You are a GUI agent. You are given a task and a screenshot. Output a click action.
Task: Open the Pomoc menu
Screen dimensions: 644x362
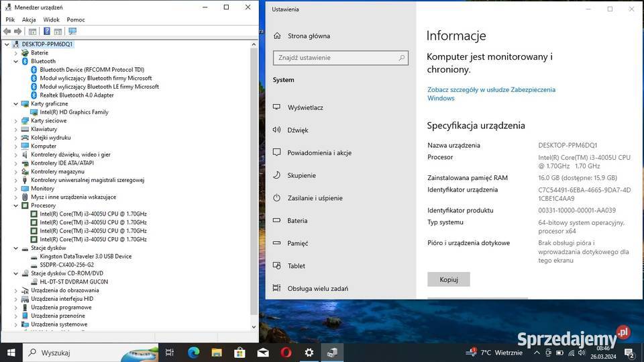point(76,19)
